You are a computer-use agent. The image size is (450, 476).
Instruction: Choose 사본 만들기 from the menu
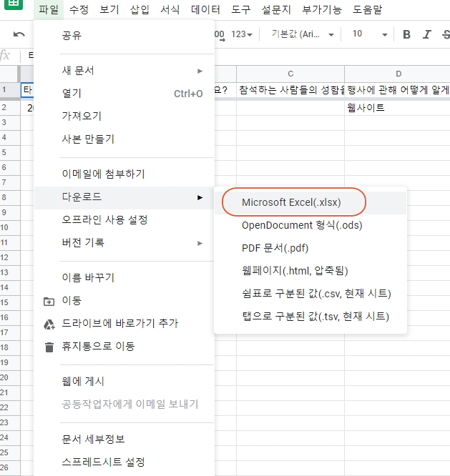pos(124,139)
